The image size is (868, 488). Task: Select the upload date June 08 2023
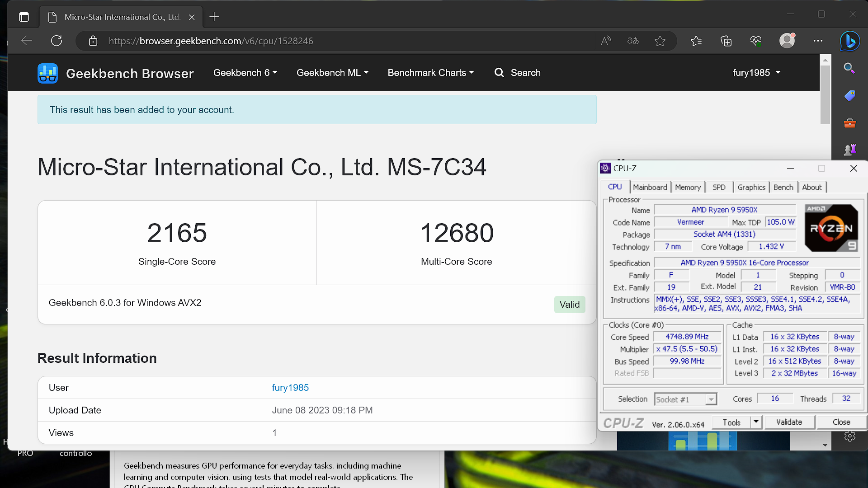tap(322, 410)
